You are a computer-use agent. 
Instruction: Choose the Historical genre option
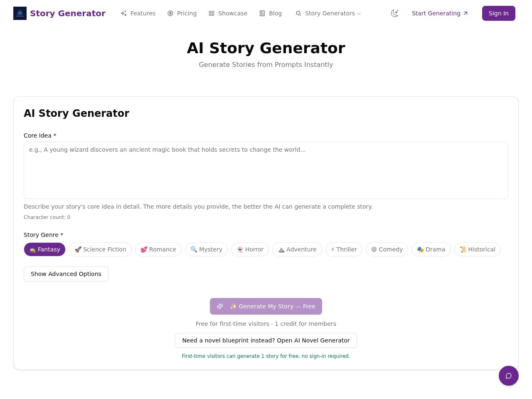click(478, 249)
